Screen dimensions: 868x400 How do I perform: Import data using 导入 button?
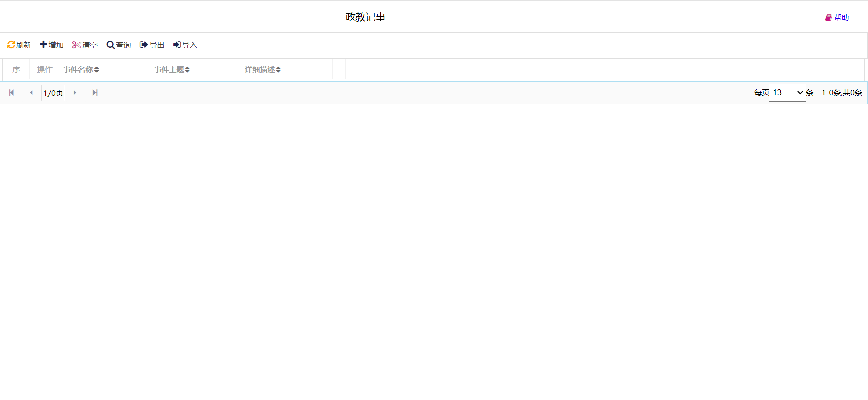[185, 45]
